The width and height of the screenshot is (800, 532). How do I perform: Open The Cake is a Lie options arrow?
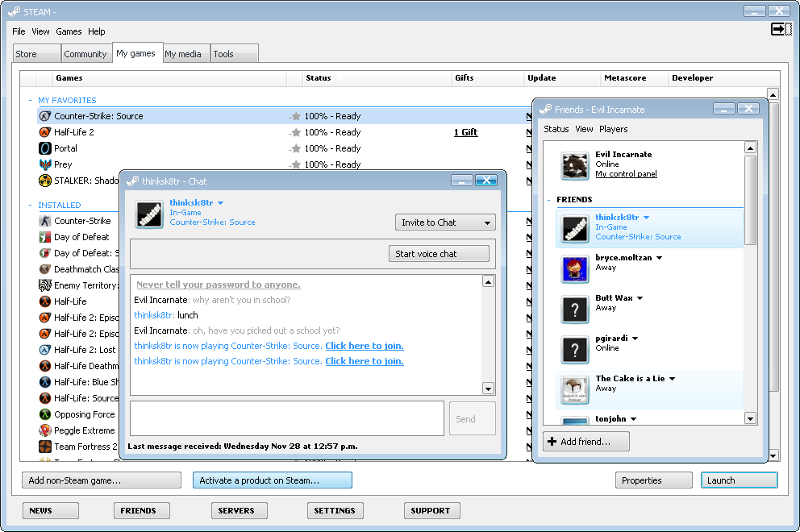pos(673,379)
